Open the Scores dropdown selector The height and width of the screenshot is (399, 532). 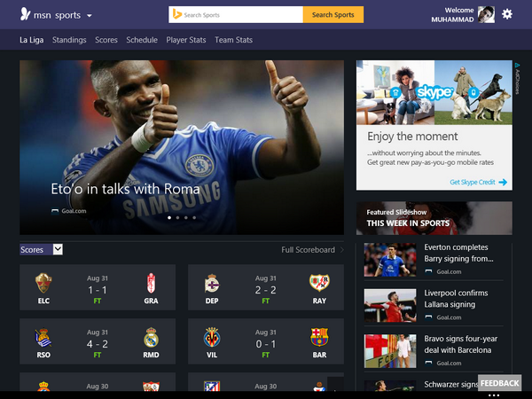click(41, 250)
